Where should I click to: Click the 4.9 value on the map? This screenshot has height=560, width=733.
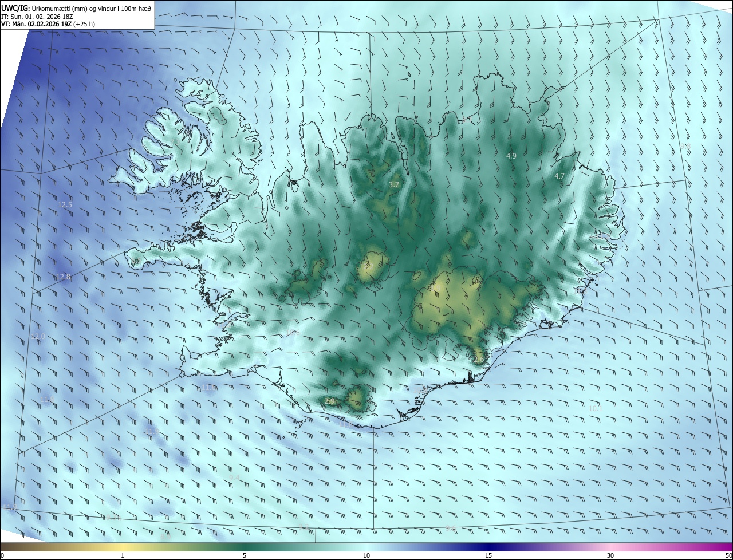click(x=511, y=156)
